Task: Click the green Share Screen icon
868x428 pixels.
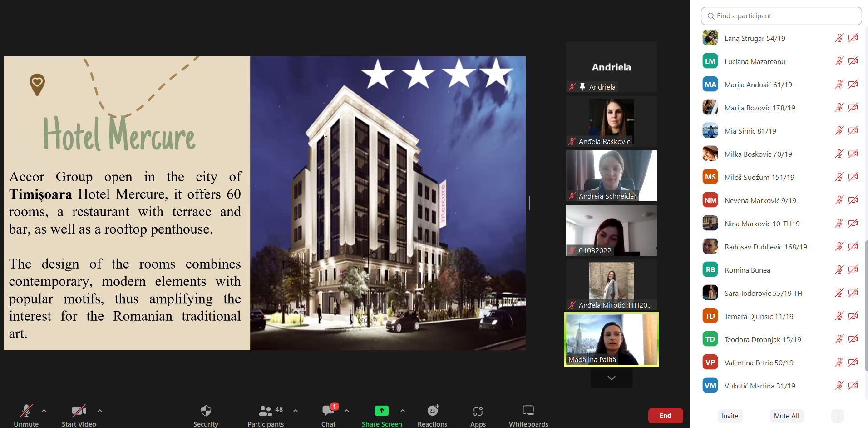Action: click(x=382, y=411)
